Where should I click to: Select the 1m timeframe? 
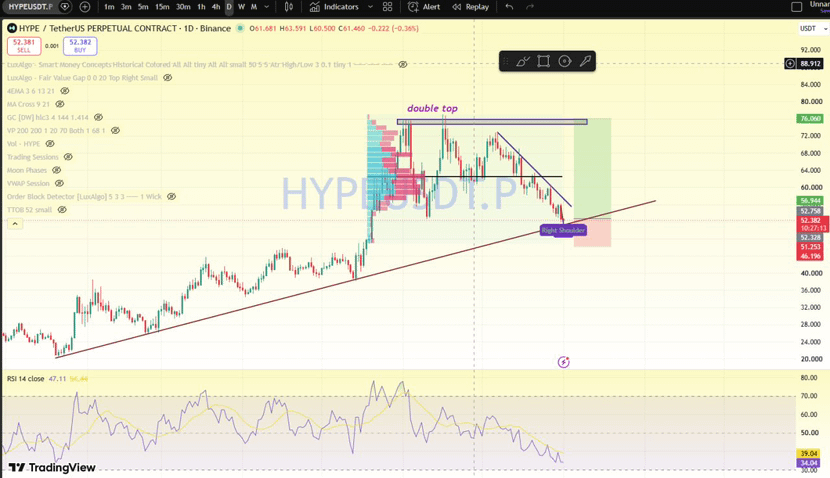109,7
